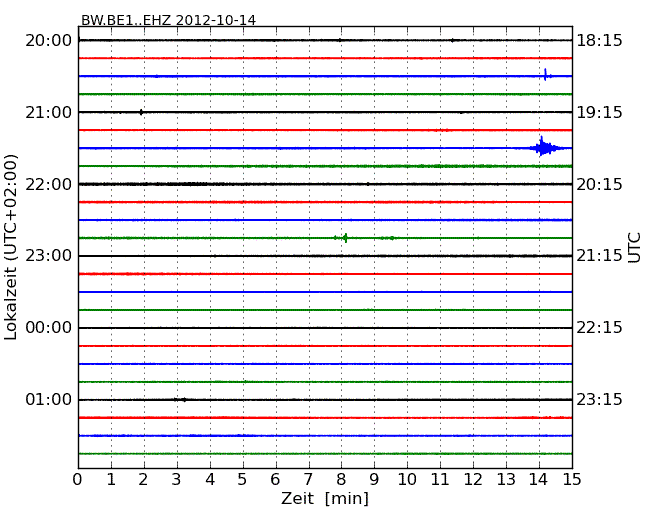Image resolution: width=650 pixels, height=520 pixels.
Task: Click the 21:15 UTC label
Action: click(x=599, y=255)
